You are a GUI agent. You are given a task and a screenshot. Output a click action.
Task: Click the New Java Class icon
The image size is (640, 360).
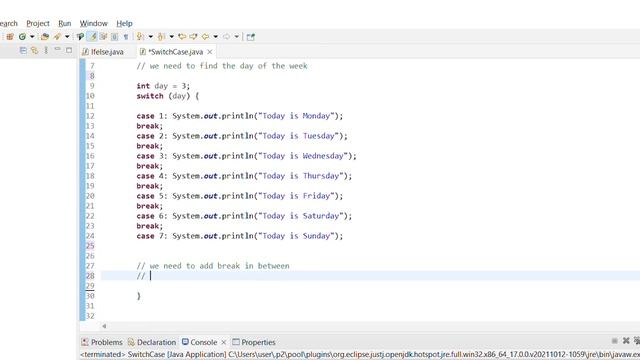coord(22,37)
